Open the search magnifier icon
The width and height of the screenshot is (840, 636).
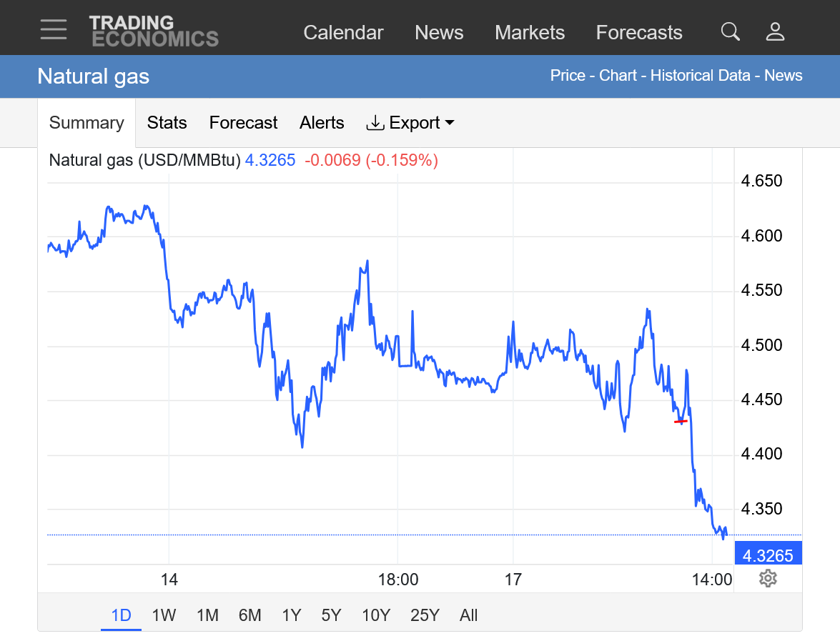(730, 31)
